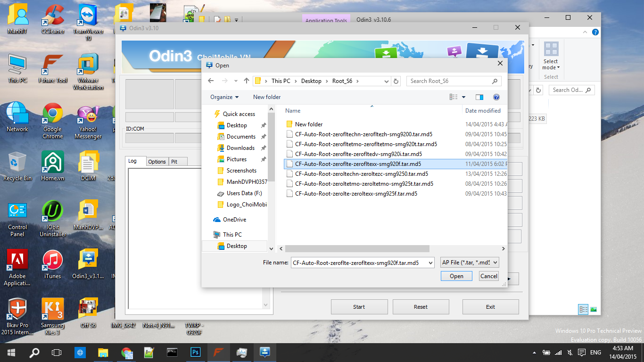Image resolution: width=644 pixels, height=362 pixels.
Task: Open taskbar search magnifier
Action: [x=34, y=352]
